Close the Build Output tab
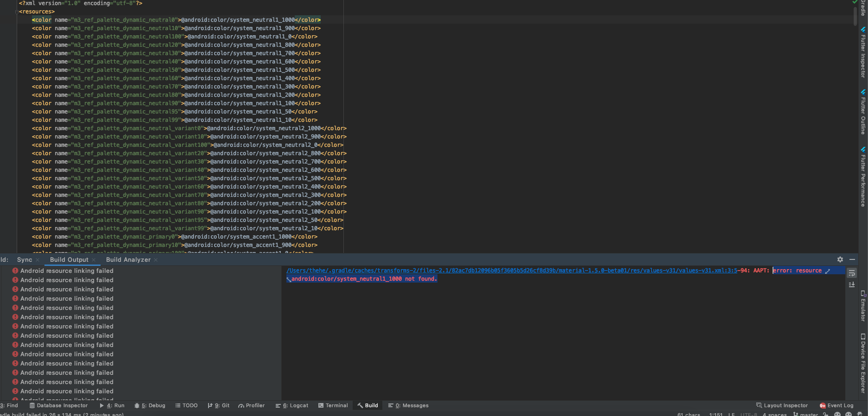Image resolution: width=868 pixels, height=416 pixels. pos(94,260)
